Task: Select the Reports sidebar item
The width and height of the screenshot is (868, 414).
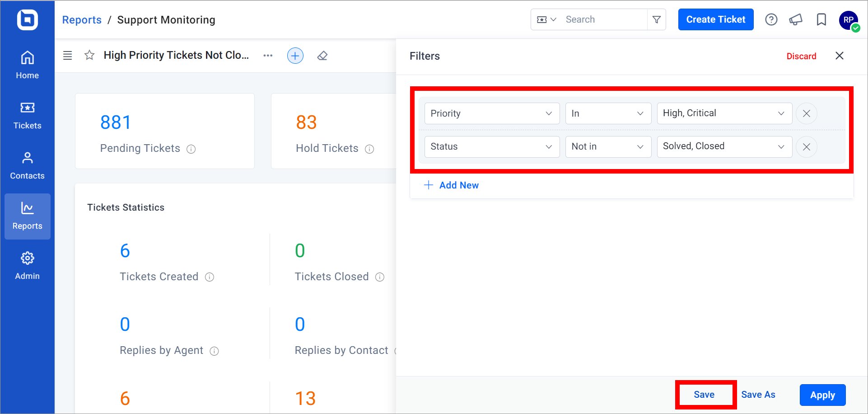Action: [x=27, y=216]
